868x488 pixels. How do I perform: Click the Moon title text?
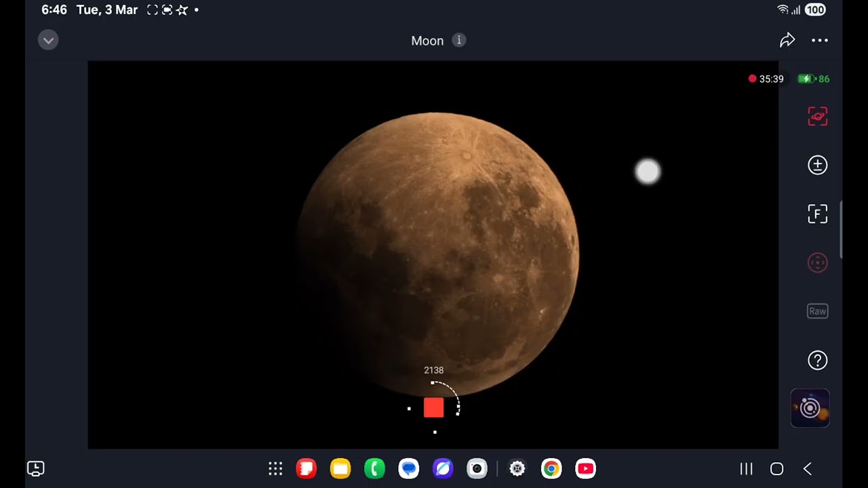pos(427,41)
